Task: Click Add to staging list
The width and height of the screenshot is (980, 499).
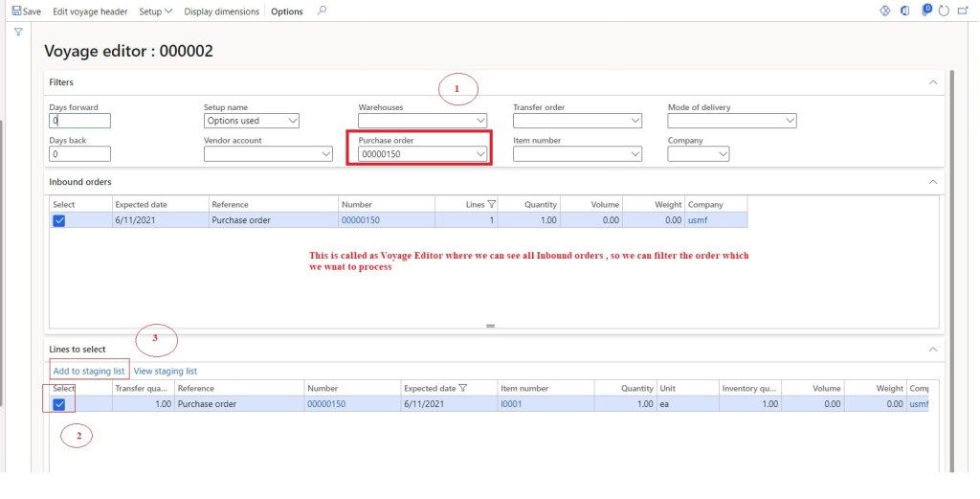Action: [88, 371]
